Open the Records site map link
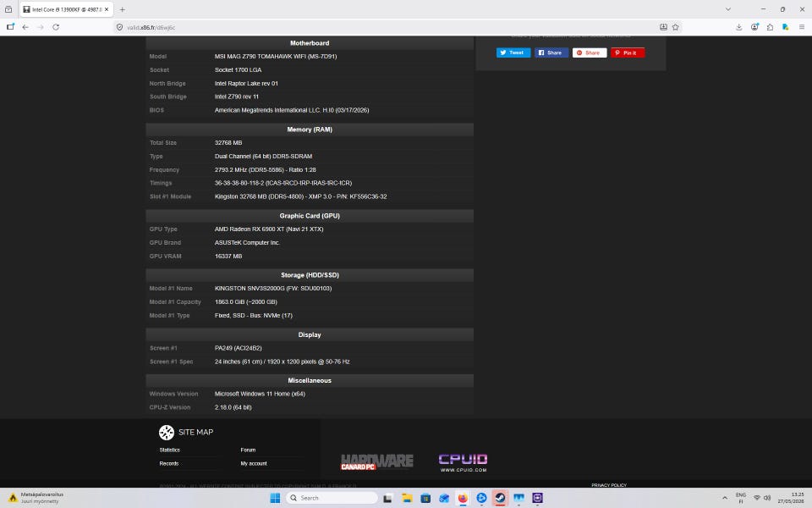This screenshot has width=812, height=508. 169,463
